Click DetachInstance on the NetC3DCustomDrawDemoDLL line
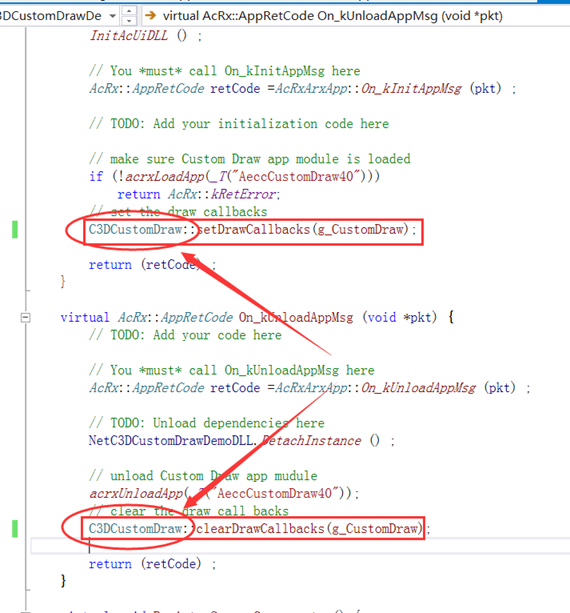The image size is (570, 613). coord(312,441)
